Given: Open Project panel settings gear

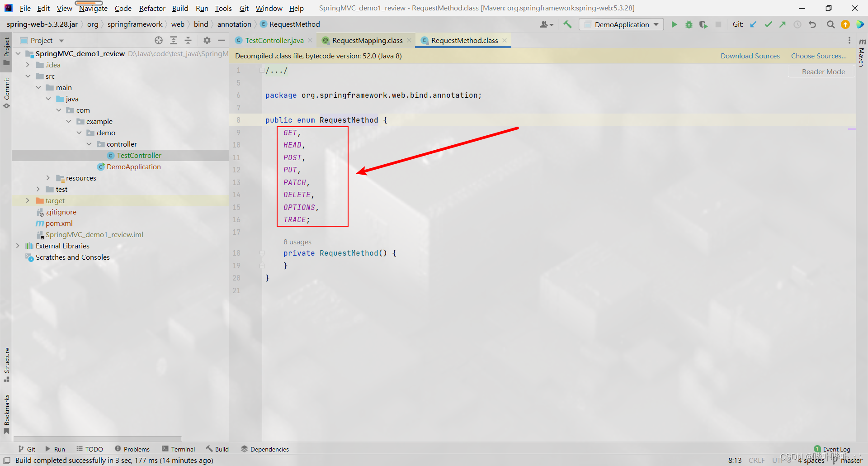Looking at the screenshot, I should coord(207,40).
